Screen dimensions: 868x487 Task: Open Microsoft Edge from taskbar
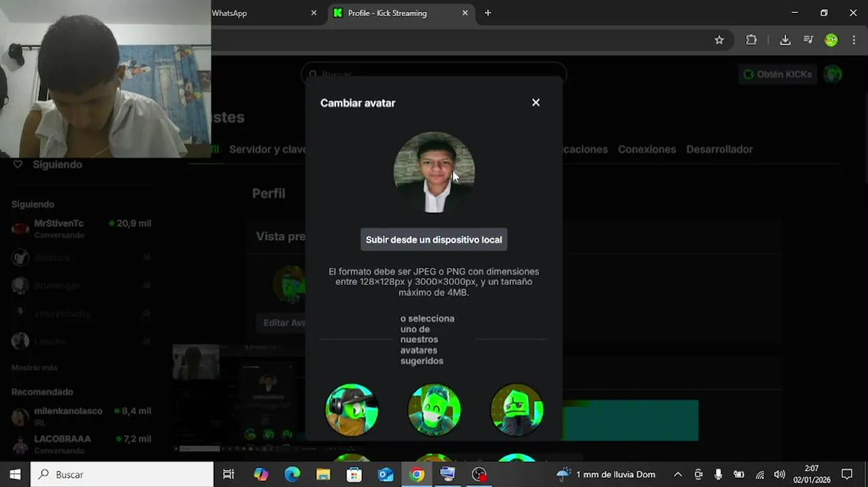tap(292, 474)
